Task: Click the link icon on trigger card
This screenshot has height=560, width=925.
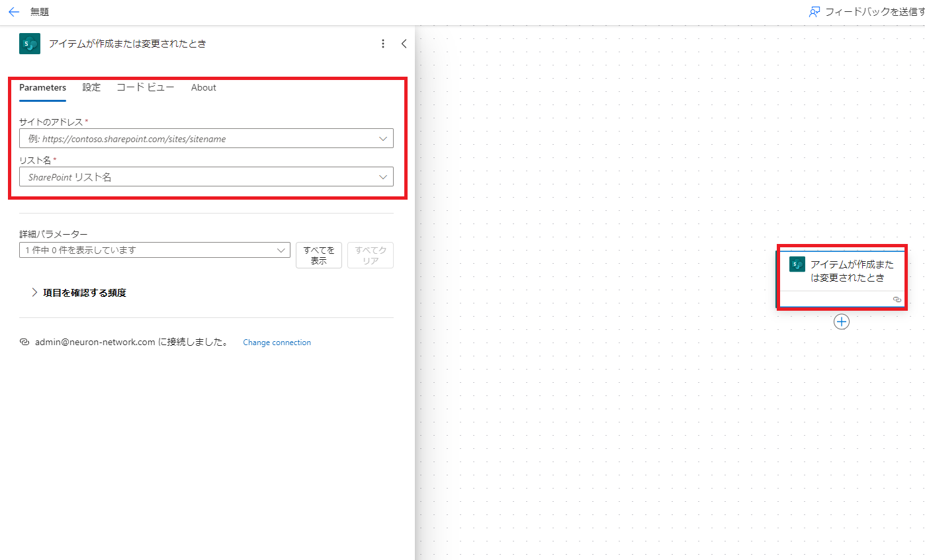Action: point(897,300)
